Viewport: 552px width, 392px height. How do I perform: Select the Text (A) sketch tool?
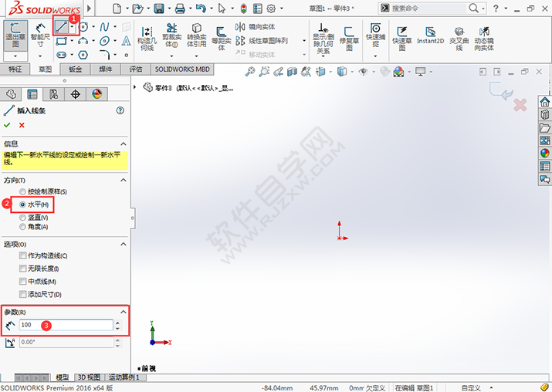(126, 41)
